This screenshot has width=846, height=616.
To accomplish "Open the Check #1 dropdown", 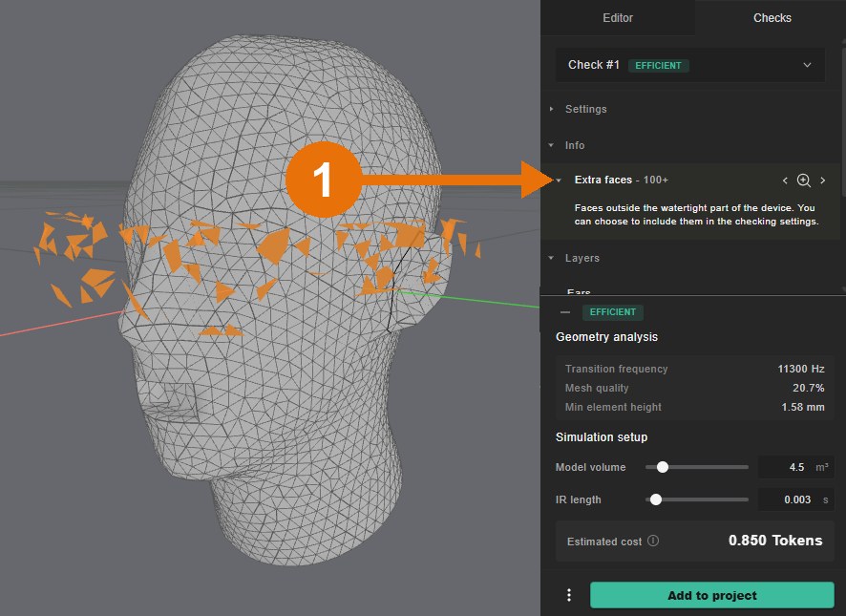I will (x=690, y=65).
